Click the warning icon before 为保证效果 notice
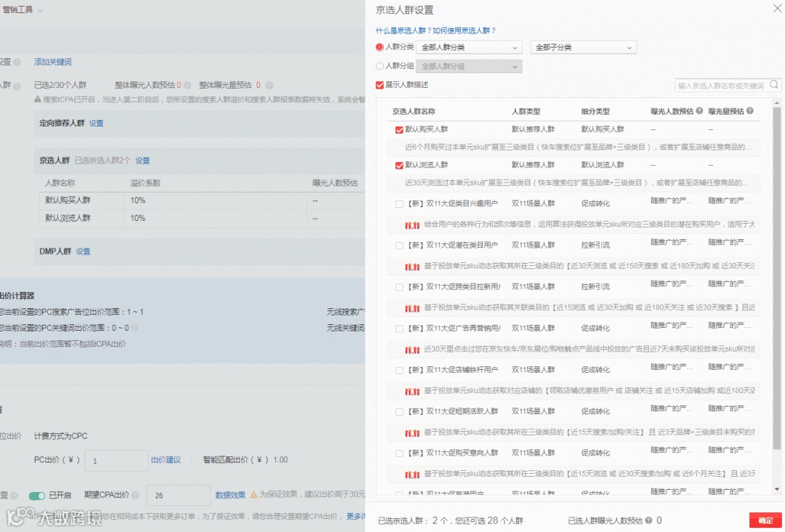785x532 pixels. tap(254, 494)
